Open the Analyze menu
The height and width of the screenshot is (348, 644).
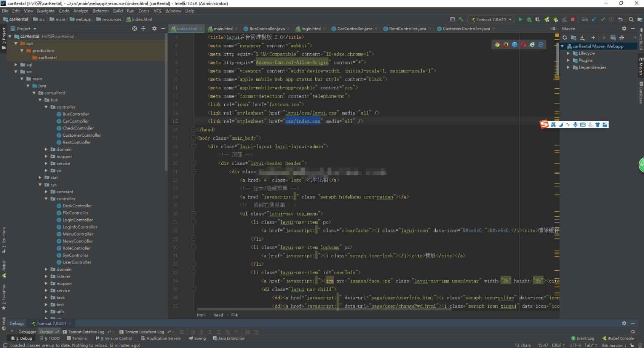coord(81,11)
